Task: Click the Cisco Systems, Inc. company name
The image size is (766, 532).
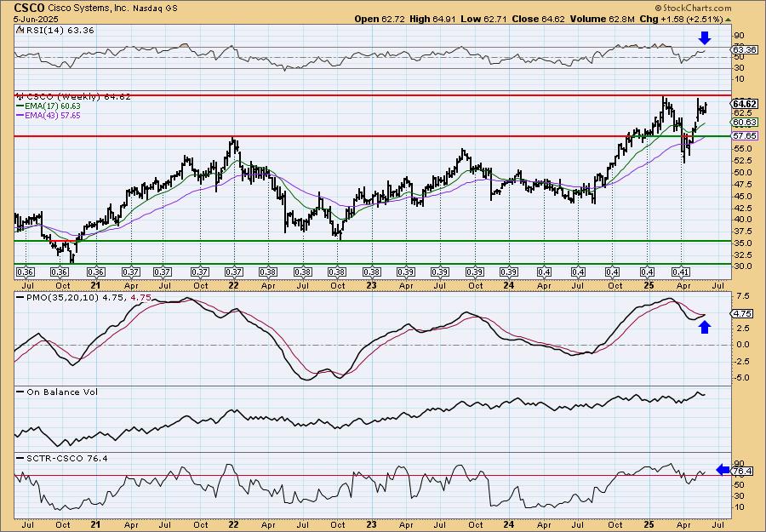Action: 87,8
